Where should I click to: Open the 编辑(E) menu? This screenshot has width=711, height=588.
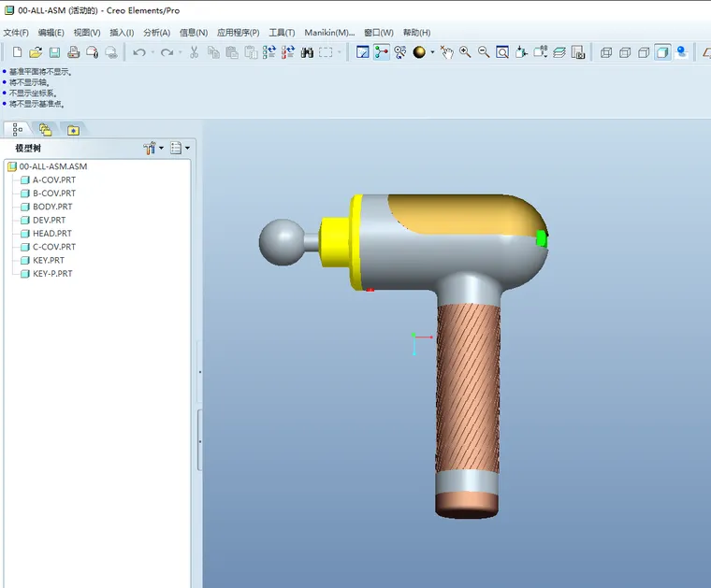51,33
